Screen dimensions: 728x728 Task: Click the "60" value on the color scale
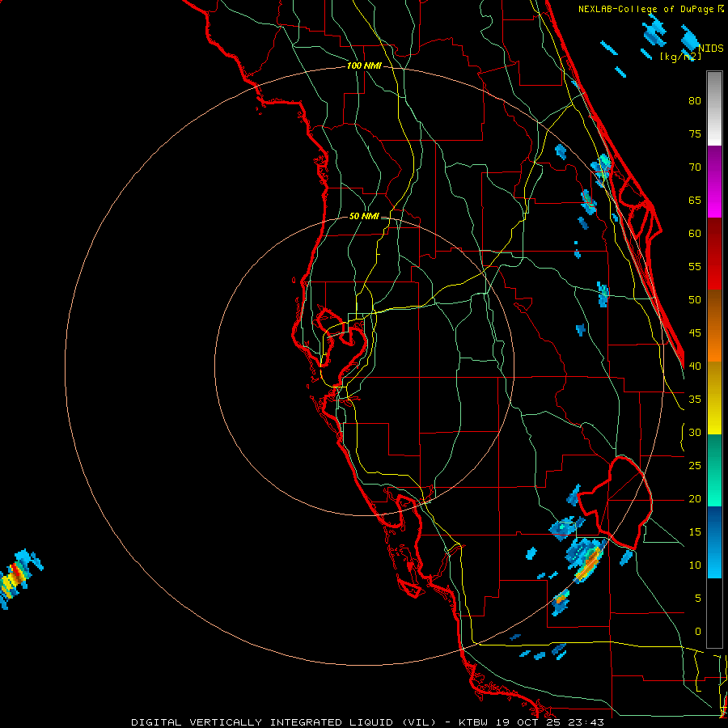pos(695,234)
